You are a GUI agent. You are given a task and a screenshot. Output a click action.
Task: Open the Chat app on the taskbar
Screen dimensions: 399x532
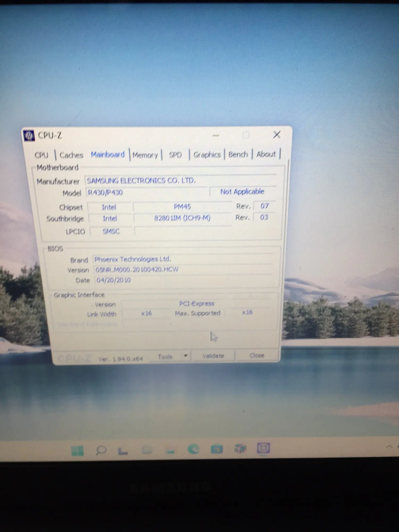point(147,450)
